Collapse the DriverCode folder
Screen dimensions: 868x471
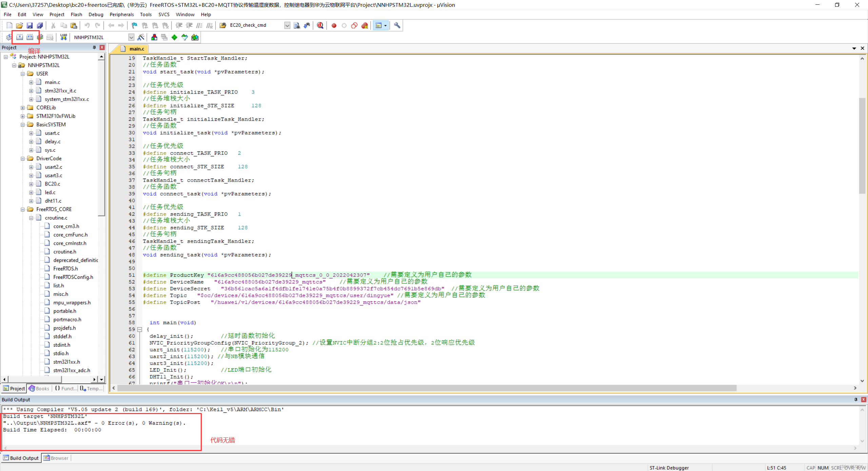(x=23, y=159)
